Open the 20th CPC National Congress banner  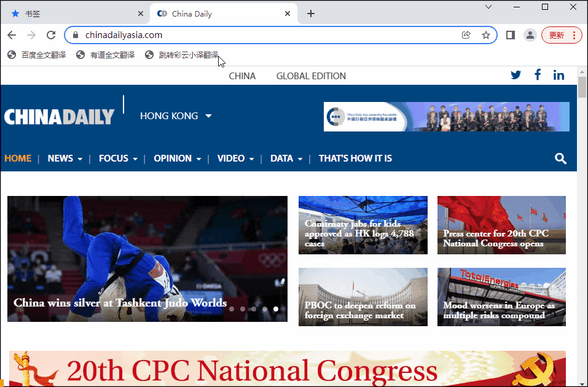pyautogui.click(x=288, y=369)
